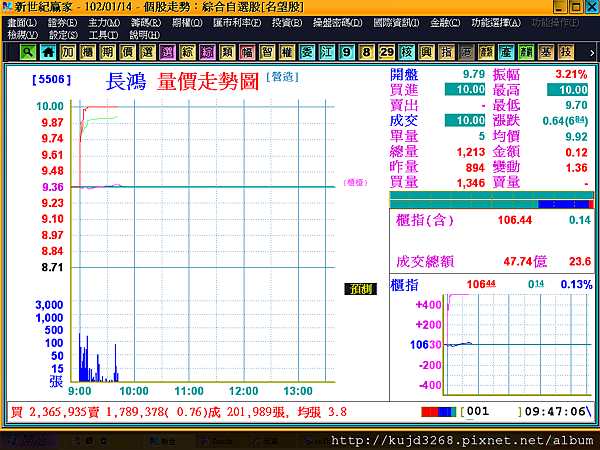Open the cyan 核 toolbar icon
Viewport: 600px width, 450px height.
tap(406, 52)
